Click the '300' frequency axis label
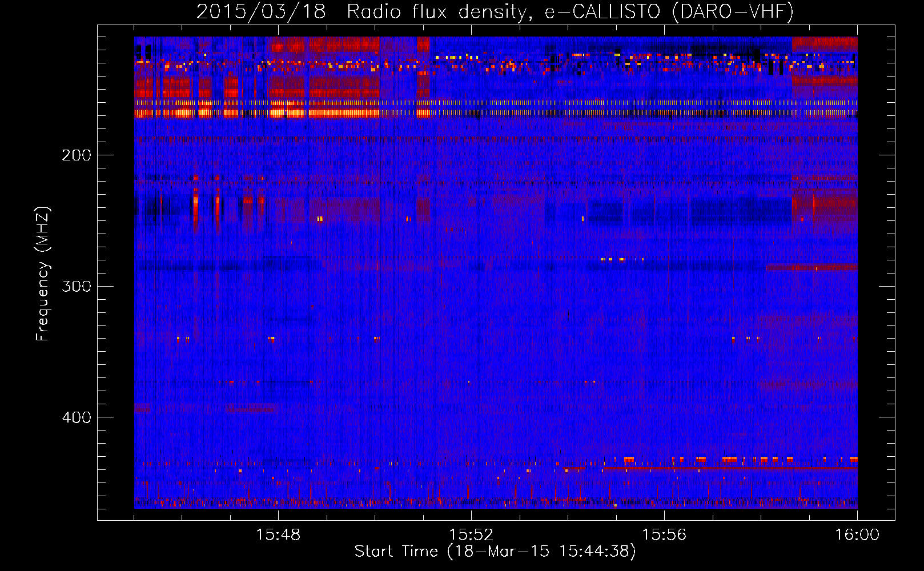The image size is (924, 571). [x=77, y=286]
